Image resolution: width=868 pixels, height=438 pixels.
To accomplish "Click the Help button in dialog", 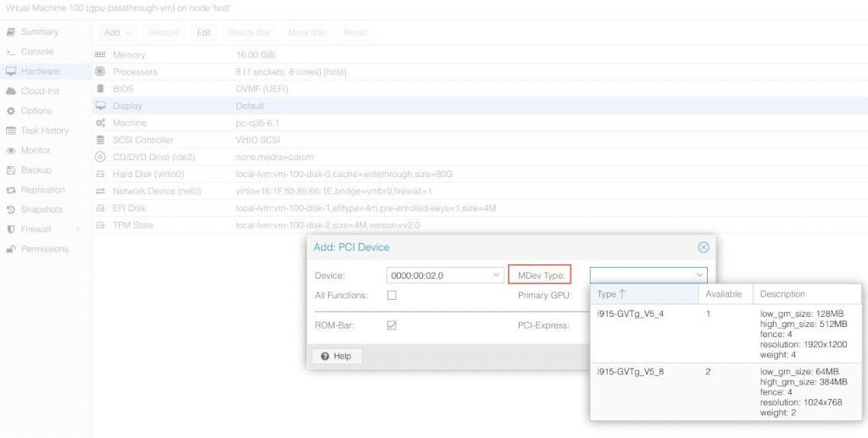I will [337, 356].
